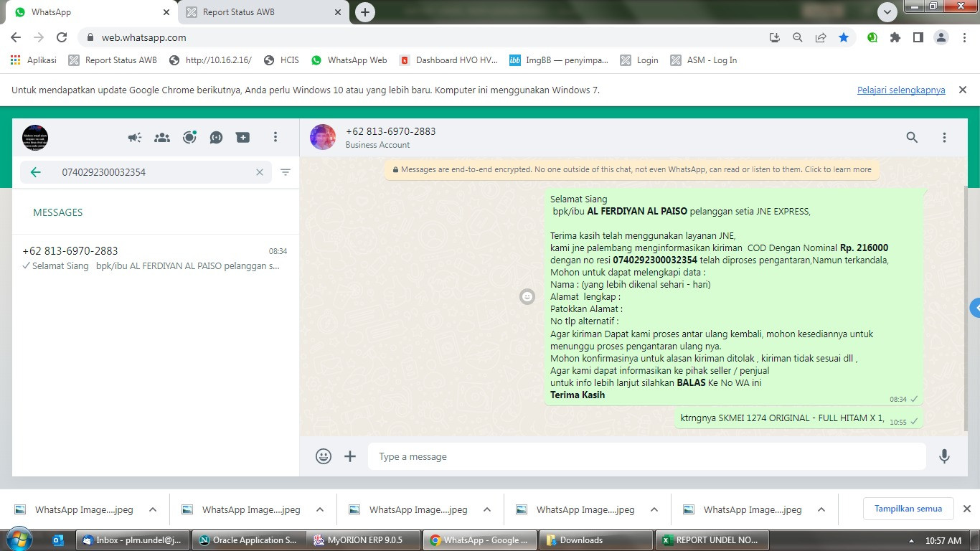Share this page icon

[x=821, y=37]
